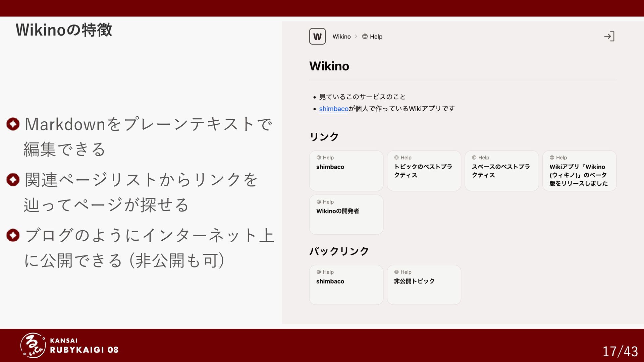Image resolution: width=644 pixels, height=362 pixels.
Task: Open the shimbaco card under バックリンク
Action: [x=346, y=285]
